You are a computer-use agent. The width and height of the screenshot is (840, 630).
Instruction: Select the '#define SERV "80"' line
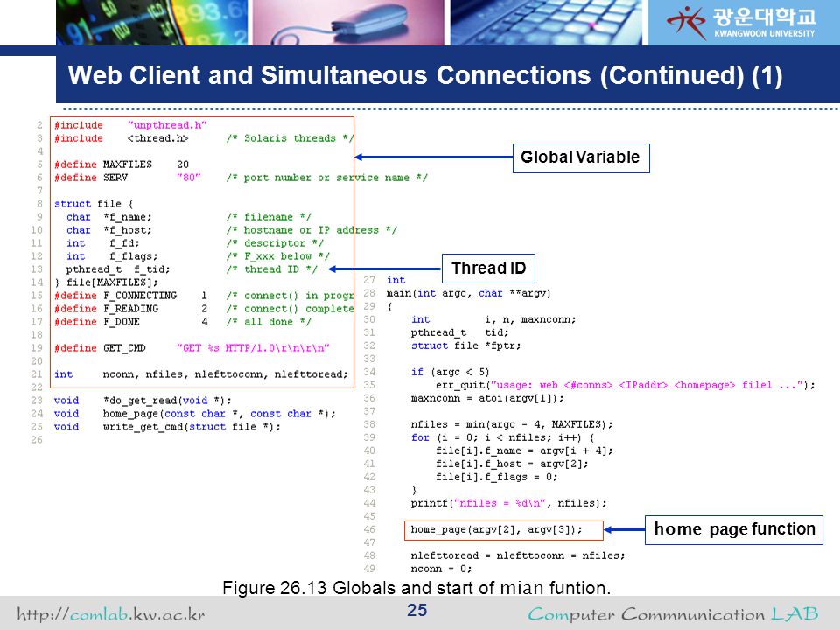point(128,178)
